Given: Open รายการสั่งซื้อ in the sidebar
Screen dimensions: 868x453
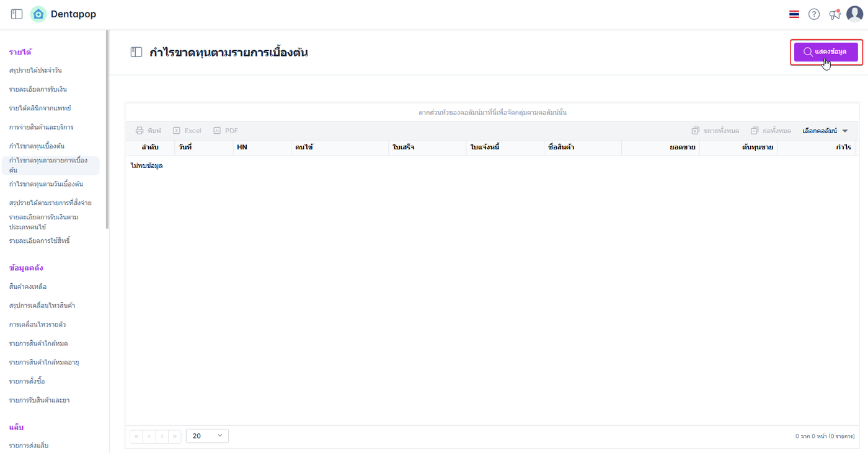Looking at the screenshot, I should click(27, 381).
